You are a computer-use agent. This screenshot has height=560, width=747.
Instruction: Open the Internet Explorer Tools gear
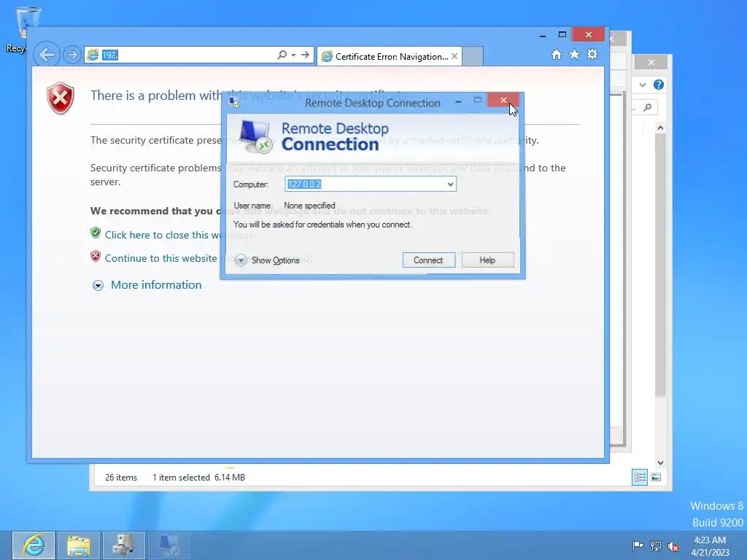(x=592, y=54)
